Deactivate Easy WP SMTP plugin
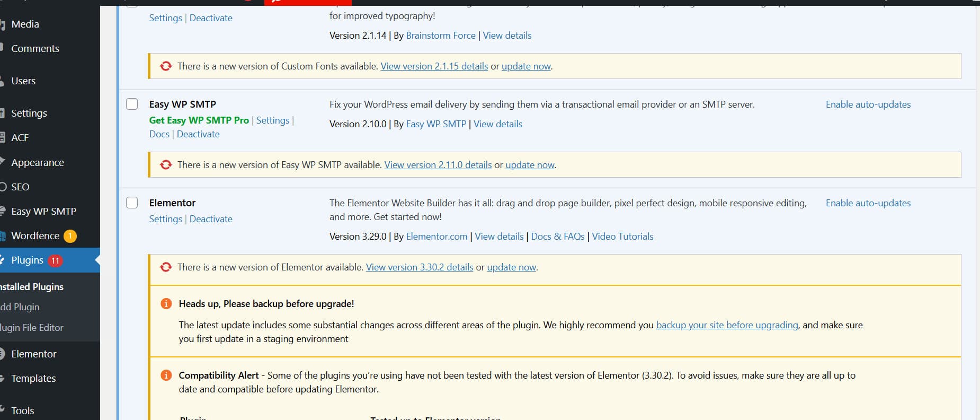Screen dimensions: 980x420 coord(198,134)
